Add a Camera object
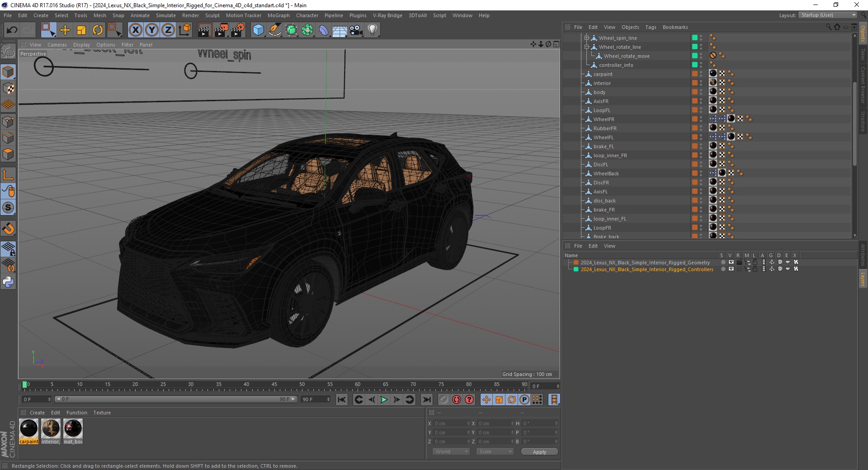868x470 pixels. 356,30
